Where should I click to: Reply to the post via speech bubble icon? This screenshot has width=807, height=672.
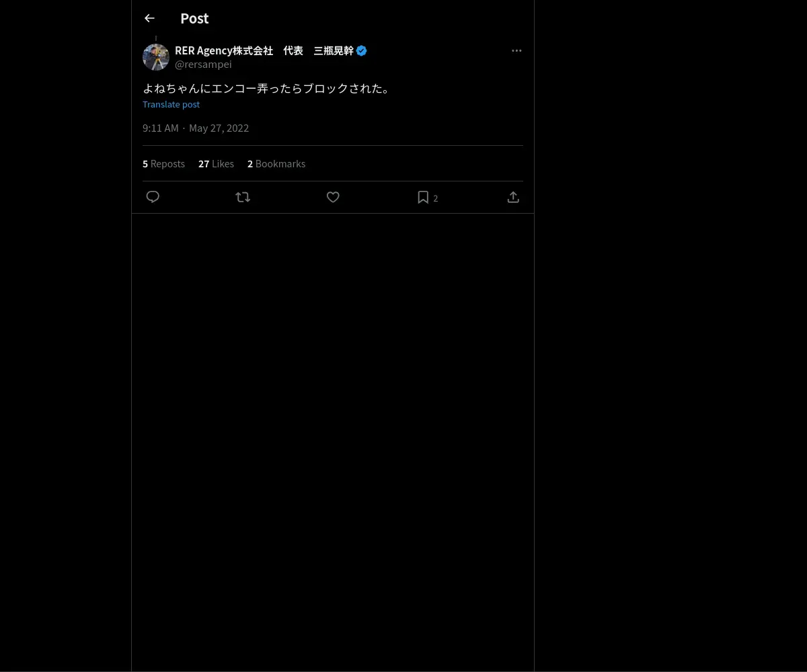click(x=153, y=197)
